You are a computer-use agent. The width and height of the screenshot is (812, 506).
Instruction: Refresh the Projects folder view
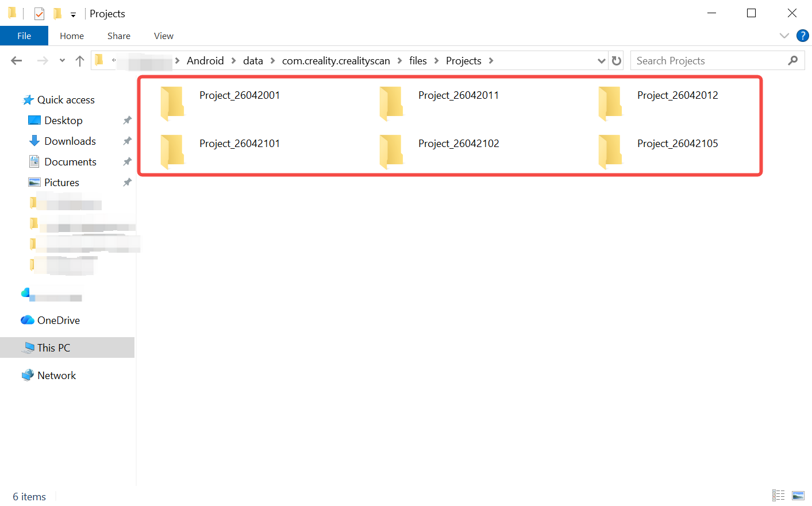pyautogui.click(x=617, y=61)
